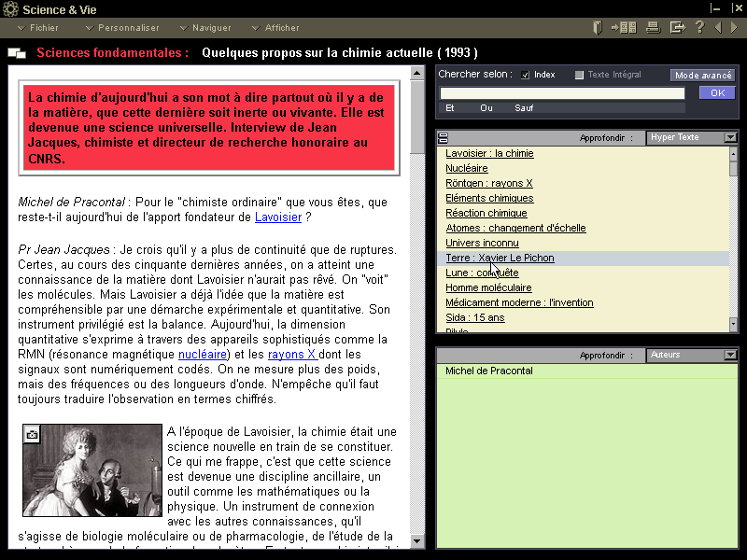Open 'Sida : 15 ans' list entry
This screenshot has width=747, height=560.
pos(474,317)
